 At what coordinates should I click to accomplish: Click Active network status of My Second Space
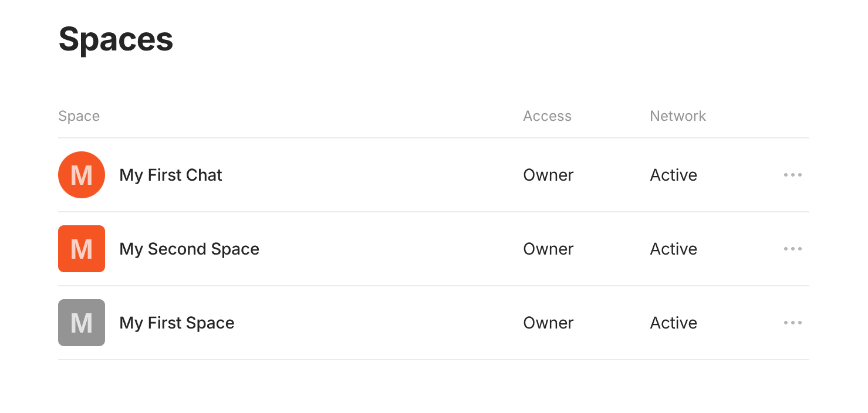point(673,249)
